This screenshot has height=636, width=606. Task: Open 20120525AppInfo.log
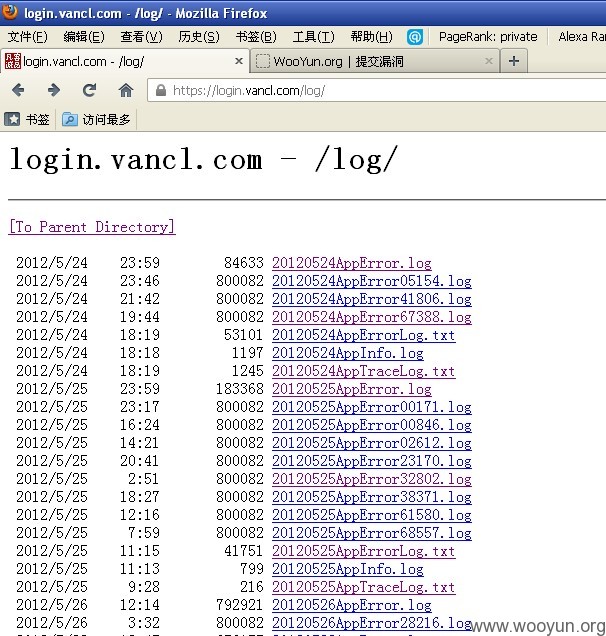coord(348,569)
